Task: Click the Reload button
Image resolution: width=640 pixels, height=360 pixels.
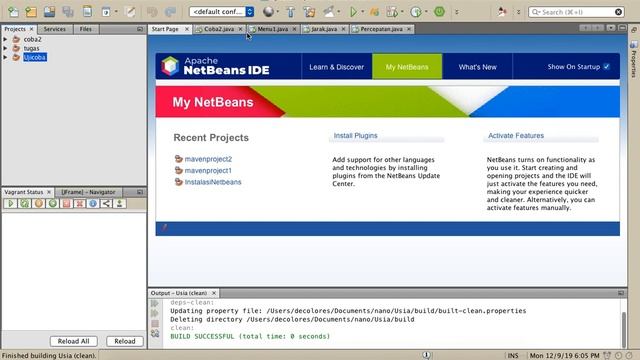Action: pos(125,341)
